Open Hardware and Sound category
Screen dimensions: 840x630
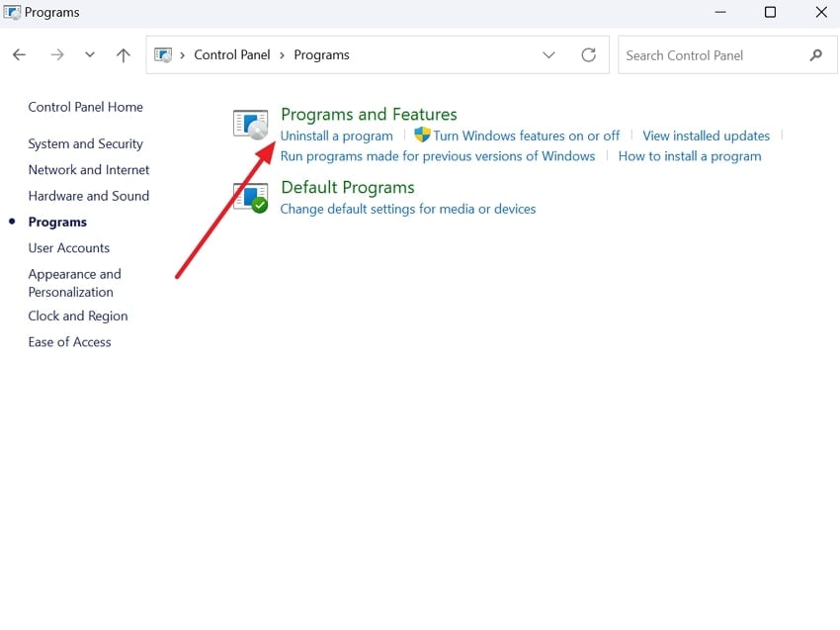pos(88,196)
